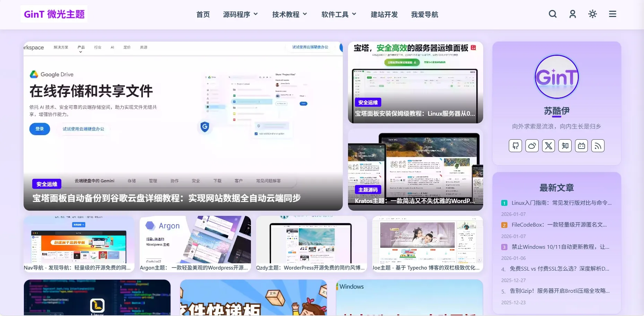Open Argon主题 article title
644x316 pixels.
[x=194, y=268]
